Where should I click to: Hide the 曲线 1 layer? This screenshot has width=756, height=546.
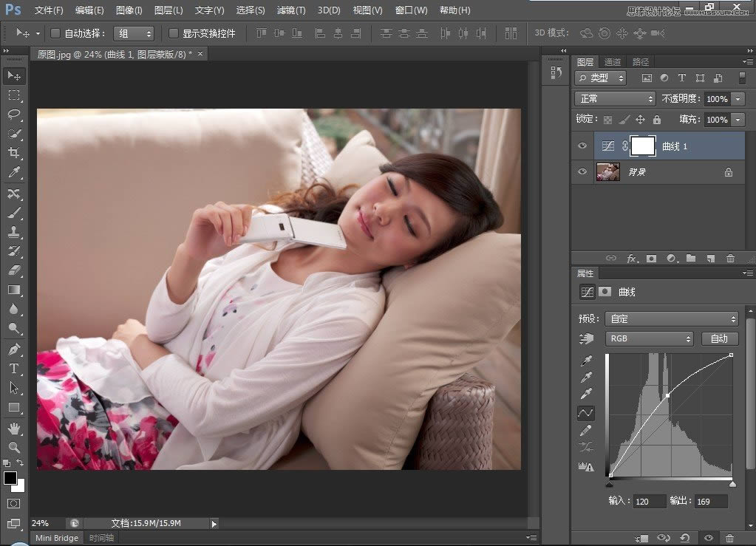(582, 146)
